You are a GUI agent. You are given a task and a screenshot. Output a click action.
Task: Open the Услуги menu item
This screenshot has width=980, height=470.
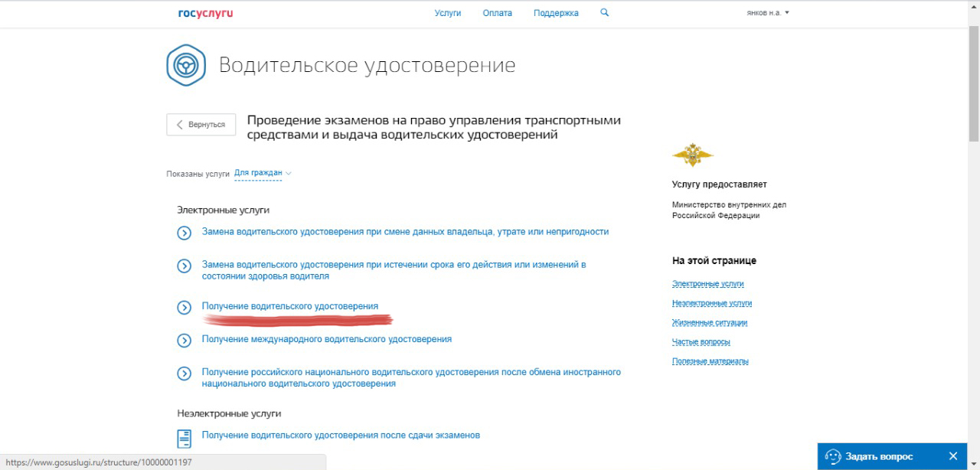coord(448,13)
